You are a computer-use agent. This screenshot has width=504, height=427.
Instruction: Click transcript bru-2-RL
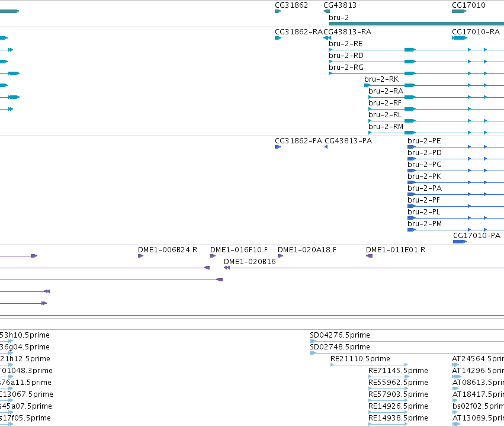[385, 115]
